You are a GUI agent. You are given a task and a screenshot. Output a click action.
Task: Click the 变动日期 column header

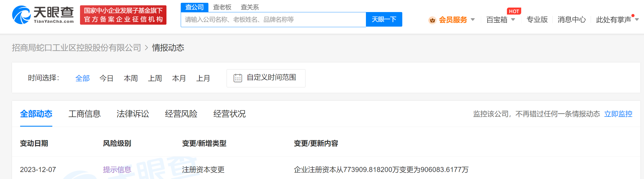[x=34, y=143]
